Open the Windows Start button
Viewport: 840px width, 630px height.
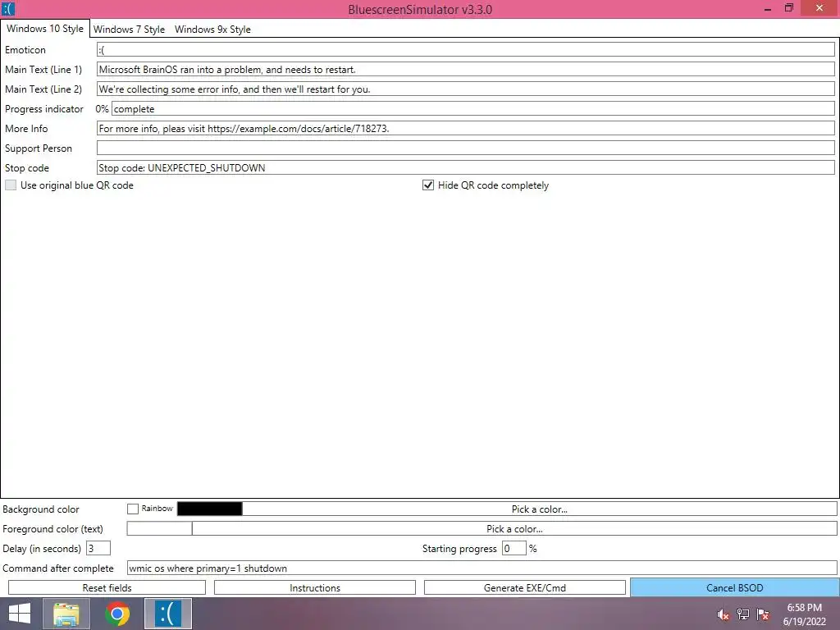[x=20, y=614]
